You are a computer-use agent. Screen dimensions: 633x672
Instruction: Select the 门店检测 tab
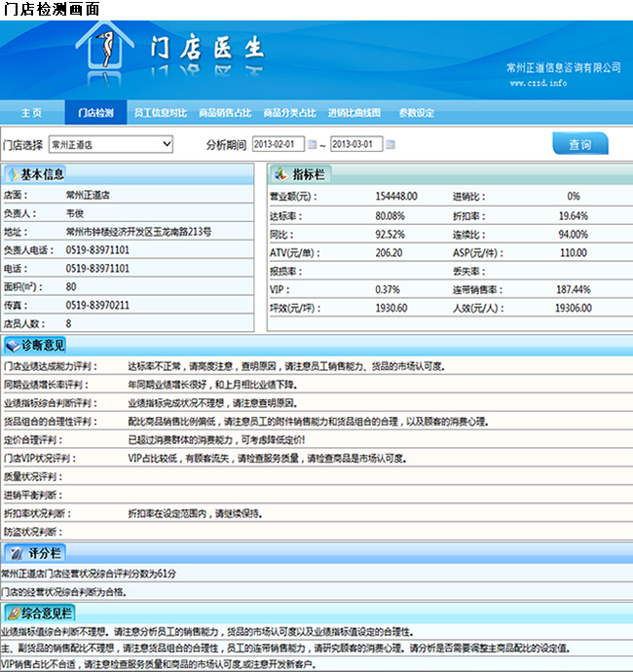(x=95, y=113)
